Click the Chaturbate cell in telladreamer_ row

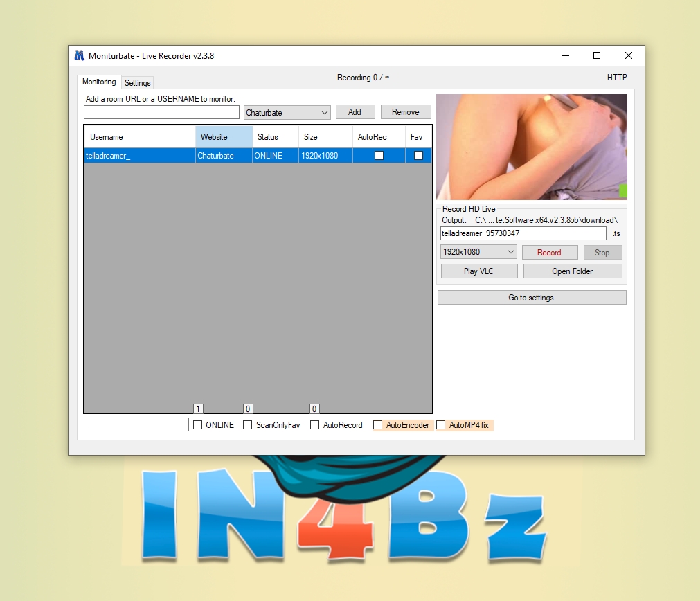224,156
